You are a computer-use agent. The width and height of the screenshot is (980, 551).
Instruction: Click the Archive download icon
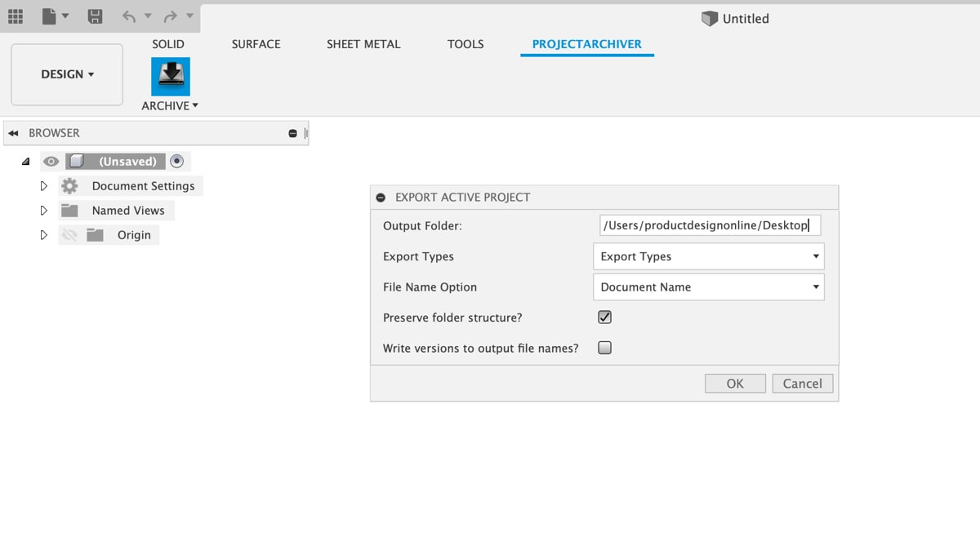click(x=171, y=77)
